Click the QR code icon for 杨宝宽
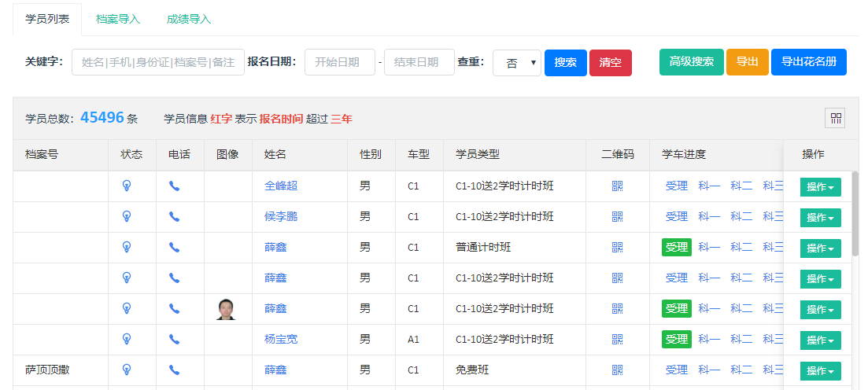This screenshot has width=868, height=390. click(617, 340)
